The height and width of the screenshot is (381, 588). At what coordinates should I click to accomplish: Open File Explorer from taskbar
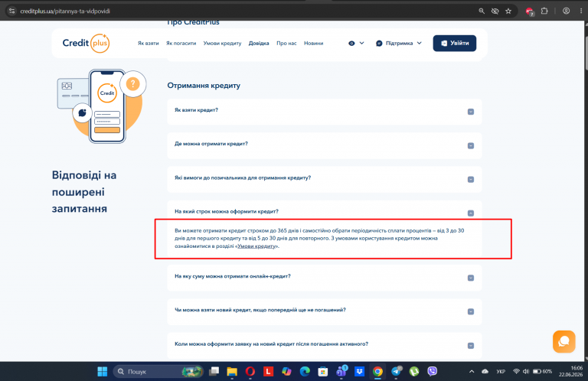232,371
